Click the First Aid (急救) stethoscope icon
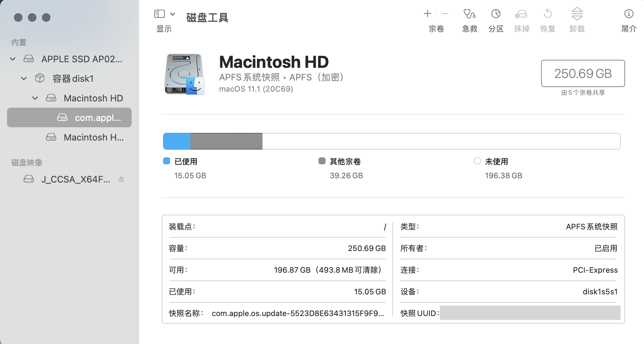 point(469,14)
